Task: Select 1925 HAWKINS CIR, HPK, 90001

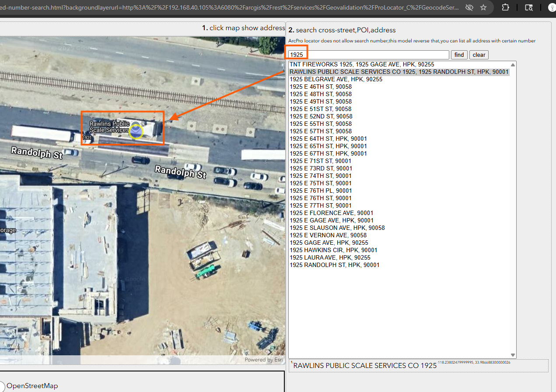Action: click(x=333, y=250)
